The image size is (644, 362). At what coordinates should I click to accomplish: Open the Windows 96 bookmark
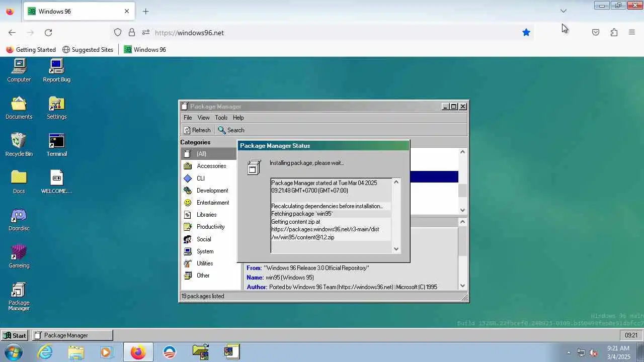click(145, 50)
